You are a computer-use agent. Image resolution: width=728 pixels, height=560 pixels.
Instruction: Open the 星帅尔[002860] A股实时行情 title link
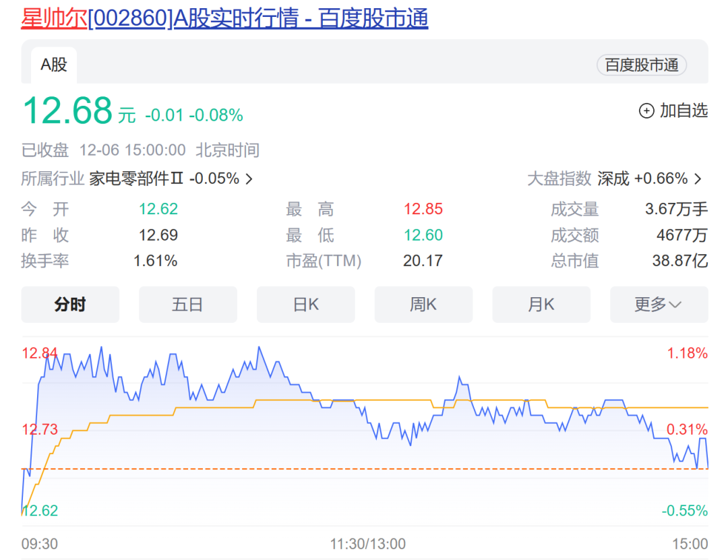pos(224,19)
